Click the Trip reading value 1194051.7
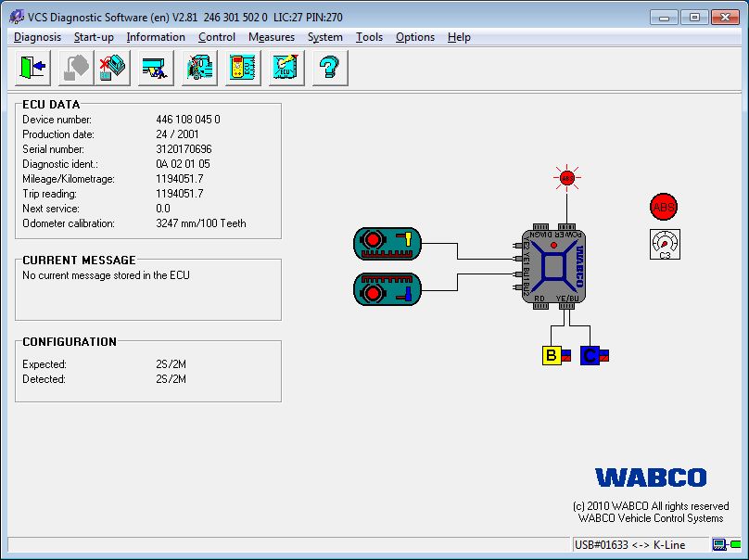Viewport: 749px width, 560px height. (180, 194)
